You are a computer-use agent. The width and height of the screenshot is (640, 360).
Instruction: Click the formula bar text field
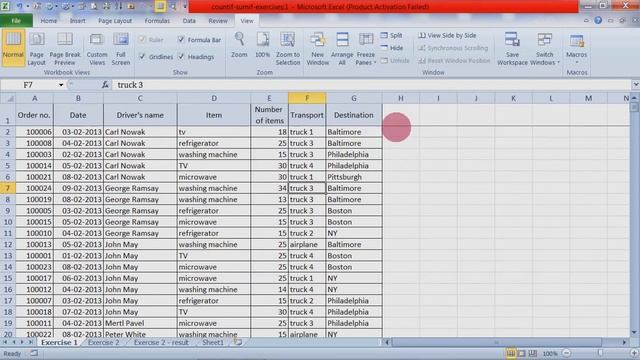pos(371,85)
